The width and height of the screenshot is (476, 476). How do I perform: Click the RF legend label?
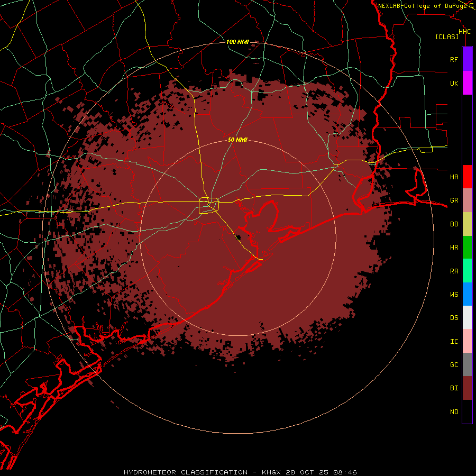pos(454,59)
